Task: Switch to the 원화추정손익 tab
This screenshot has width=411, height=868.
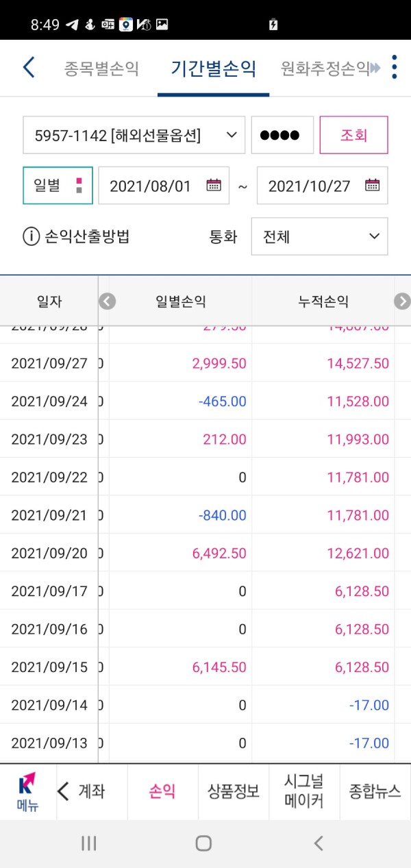Action: click(325, 69)
